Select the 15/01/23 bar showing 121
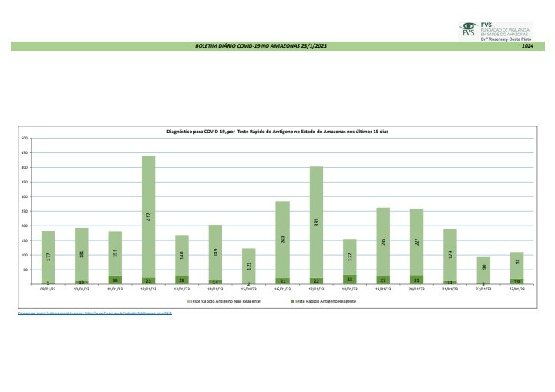 249,266
